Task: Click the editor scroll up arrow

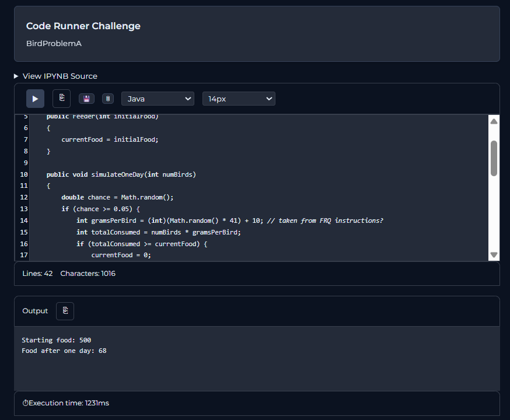Action: (x=494, y=122)
